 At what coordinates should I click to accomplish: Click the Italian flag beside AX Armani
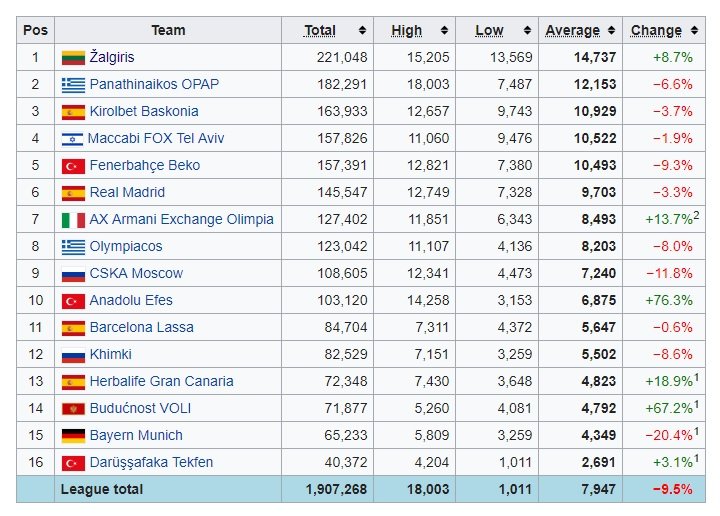[x=73, y=220]
